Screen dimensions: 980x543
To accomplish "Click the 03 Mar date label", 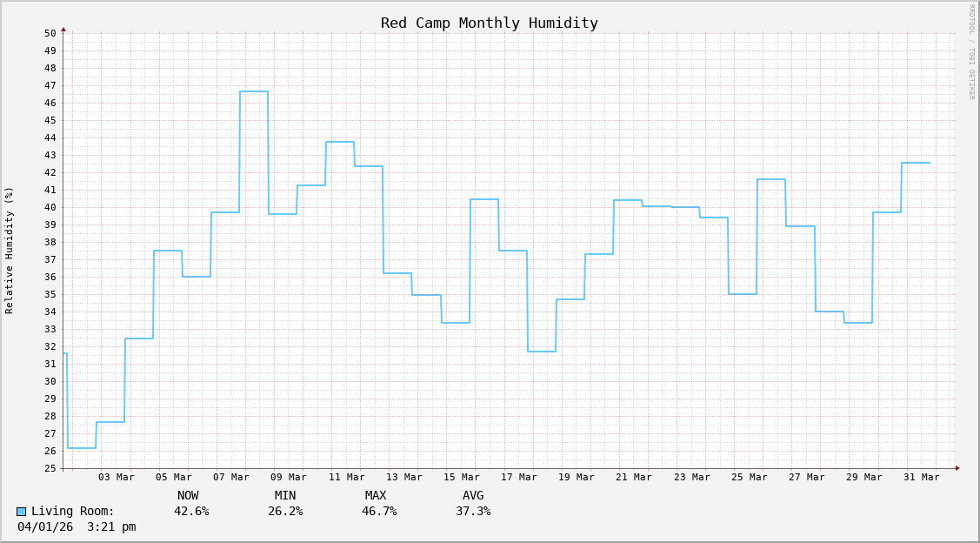I will (x=117, y=477).
